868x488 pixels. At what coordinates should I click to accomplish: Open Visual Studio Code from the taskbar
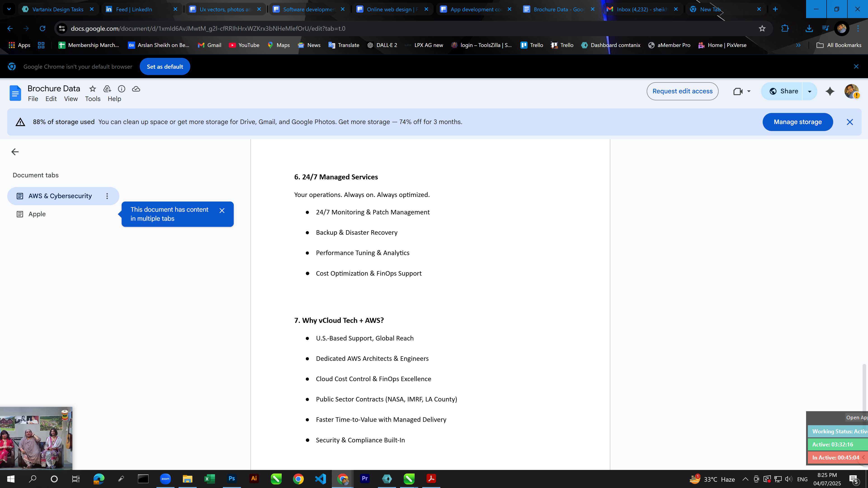(321, 479)
